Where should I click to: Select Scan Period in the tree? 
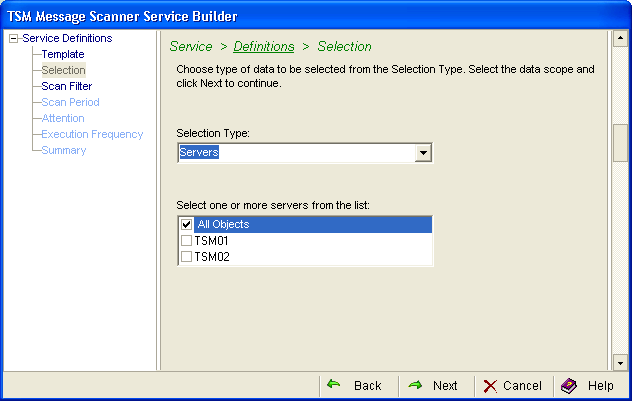coord(71,102)
